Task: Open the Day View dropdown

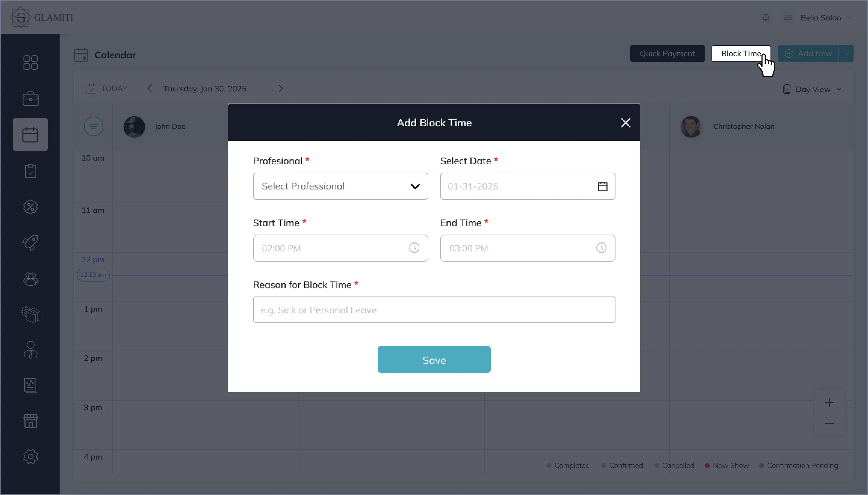Action: [x=813, y=89]
